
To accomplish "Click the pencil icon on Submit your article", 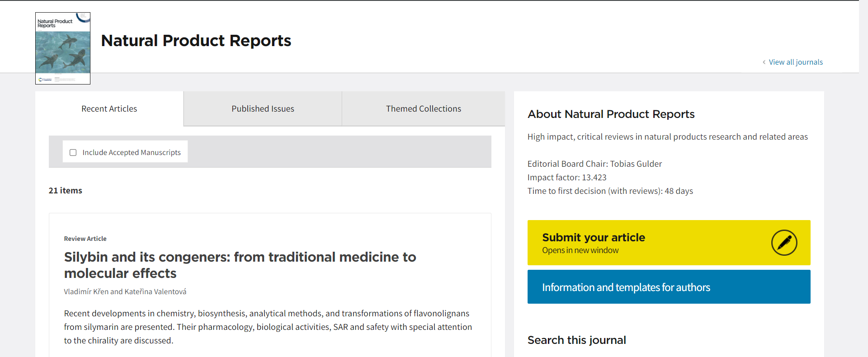I will (x=784, y=243).
